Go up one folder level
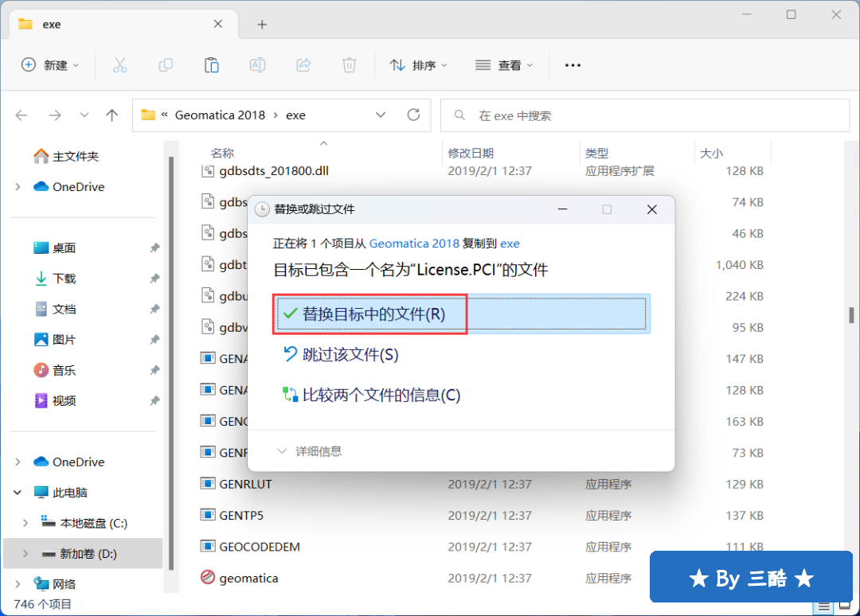This screenshot has width=860, height=616. pyautogui.click(x=112, y=115)
